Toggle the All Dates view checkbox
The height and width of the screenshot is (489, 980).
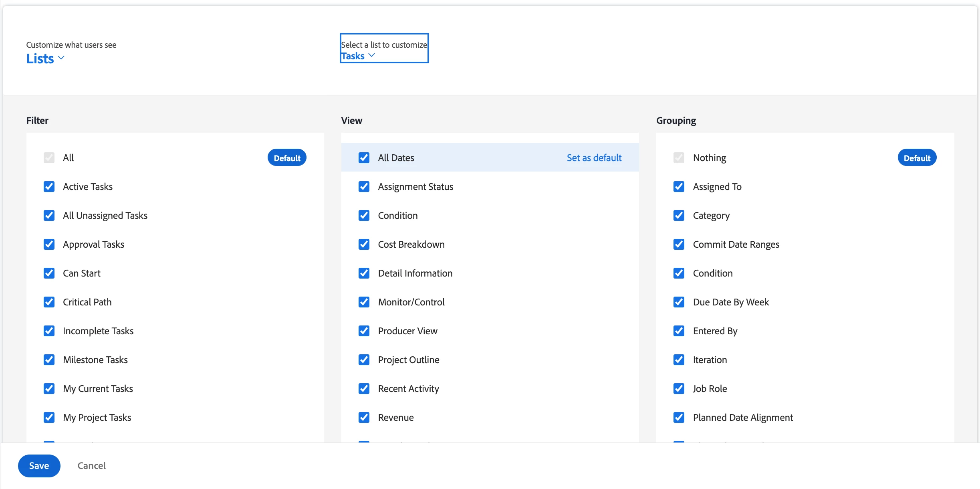point(364,158)
